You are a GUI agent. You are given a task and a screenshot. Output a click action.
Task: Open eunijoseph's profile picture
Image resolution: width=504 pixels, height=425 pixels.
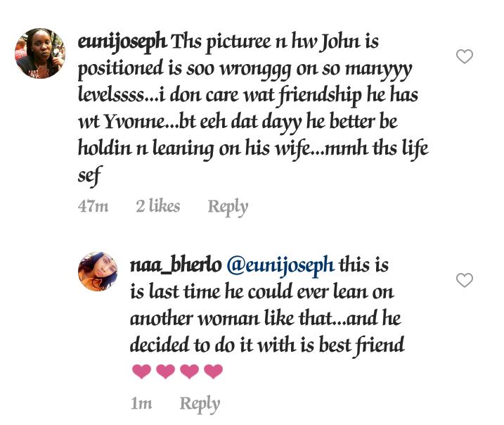tap(41, 53)
